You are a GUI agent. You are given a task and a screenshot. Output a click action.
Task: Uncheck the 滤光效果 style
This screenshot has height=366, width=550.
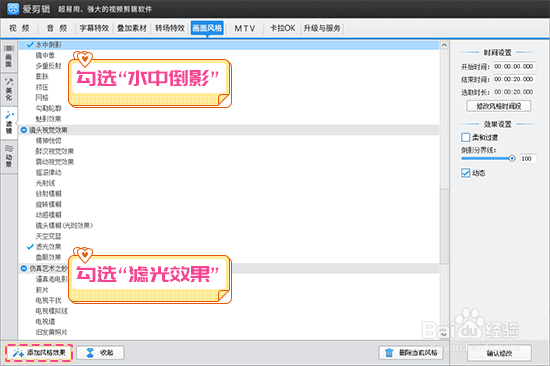(31, 247)
